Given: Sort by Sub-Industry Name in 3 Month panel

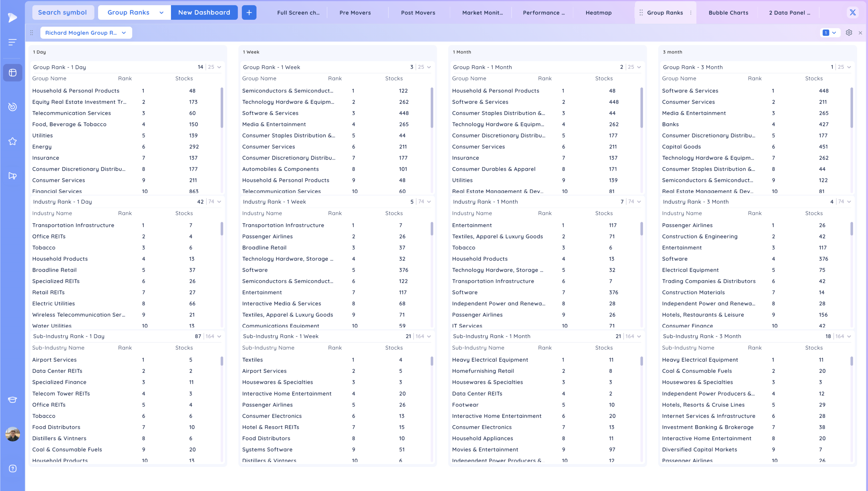Looking at the screenshot, I should pos(688,348).
